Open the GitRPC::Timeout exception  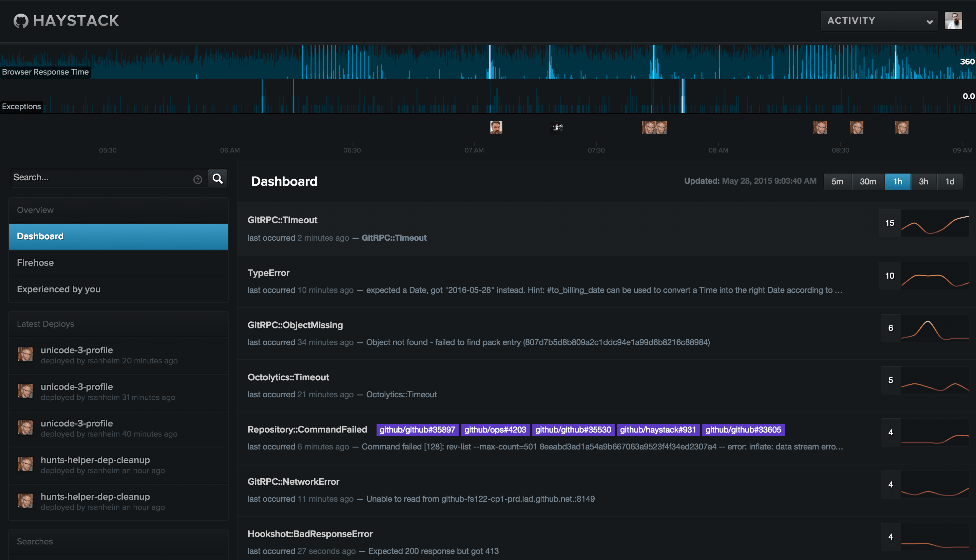(x=282, y=220)
